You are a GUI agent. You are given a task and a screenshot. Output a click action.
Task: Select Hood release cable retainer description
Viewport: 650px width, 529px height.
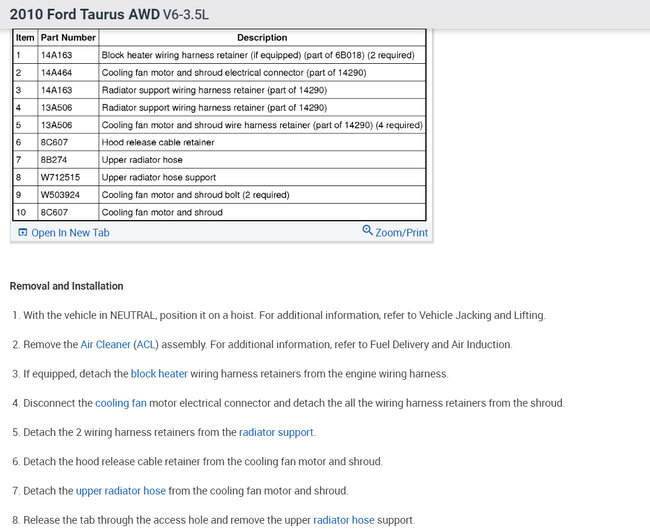pyautogui.click(x=158, y=143)
